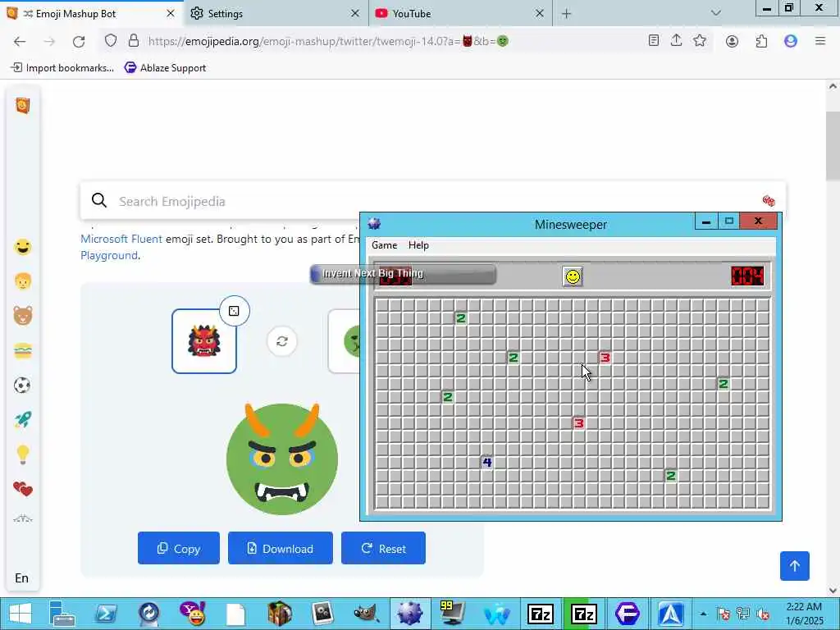840x630 pixels.
Task: Open the Travel rocket category icon
Action: pyautogui.click(x=22, y=420)
